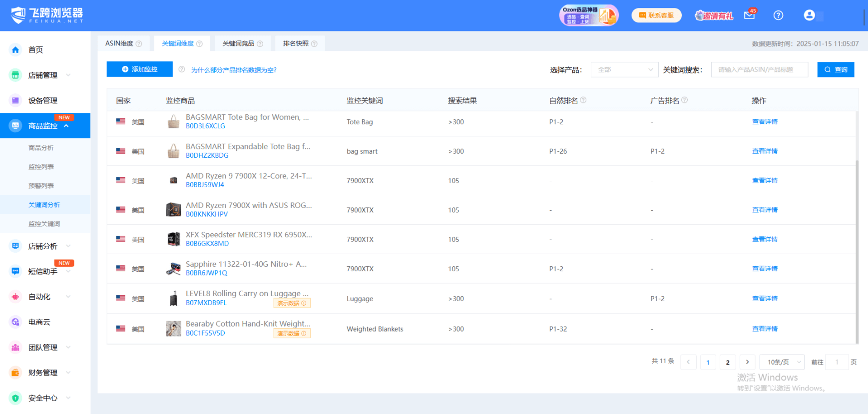The height and width of the screenshot is (414, 868).
Task: Open 监控关键词 submenu item
Action: pos(44,224)
